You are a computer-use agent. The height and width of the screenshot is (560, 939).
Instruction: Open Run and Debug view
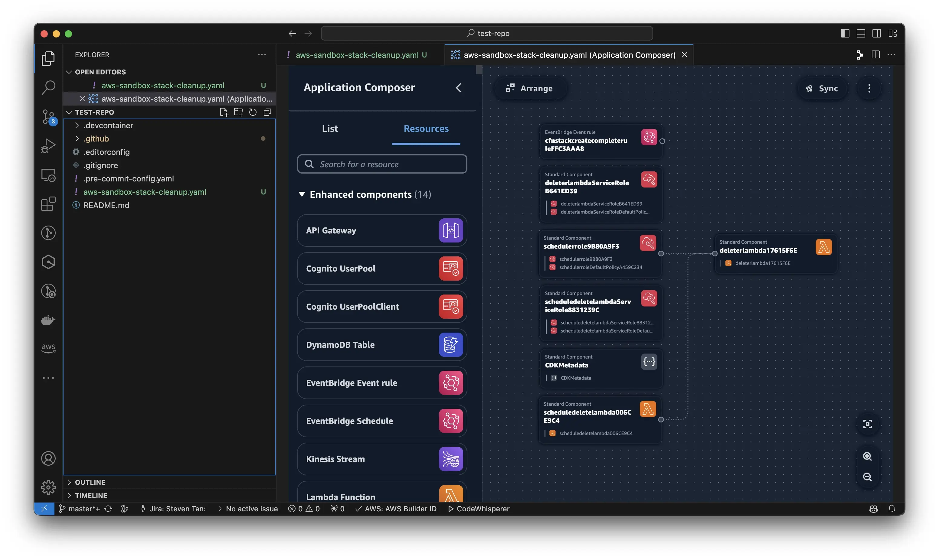[x=48, y=146]
